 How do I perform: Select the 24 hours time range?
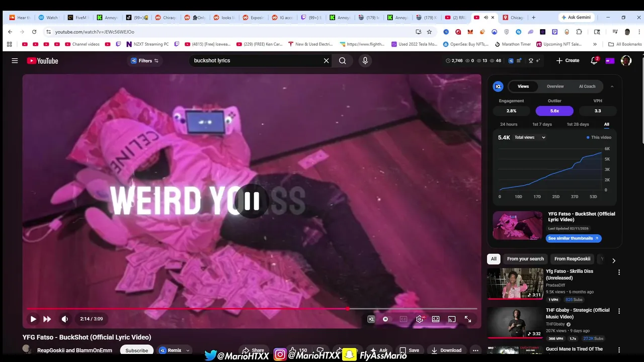point(509,124)
